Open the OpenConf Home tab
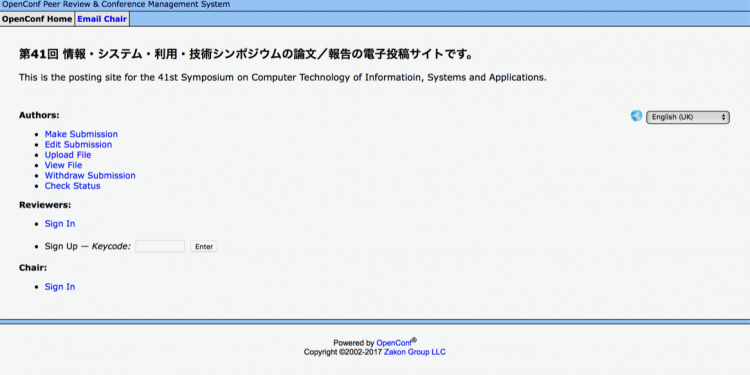This screenshot has height=375, width=750. 37,19
